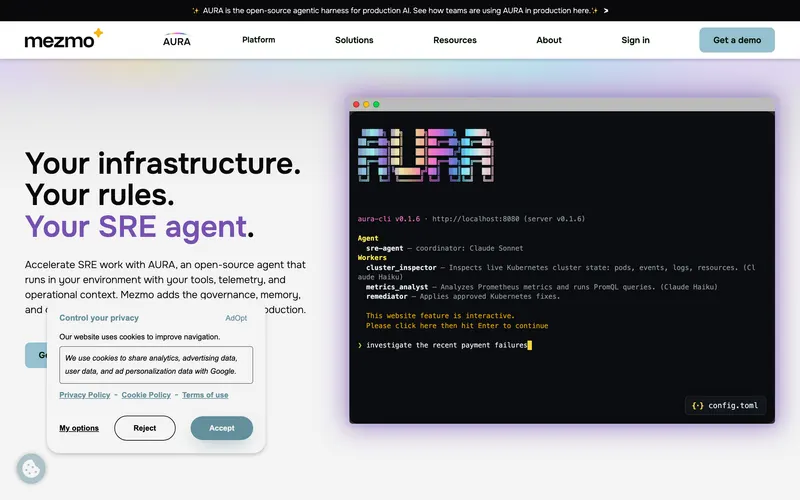Viewport: 800px width, 500px height.
Task: Open the config.toml button in terminal
Action: (x=725, y=406)
